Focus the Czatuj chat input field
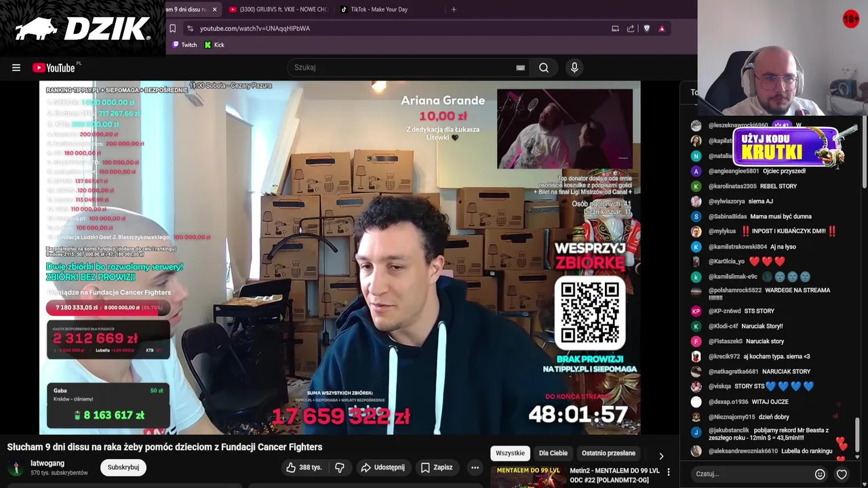868x488 pixels. [751, 474]
